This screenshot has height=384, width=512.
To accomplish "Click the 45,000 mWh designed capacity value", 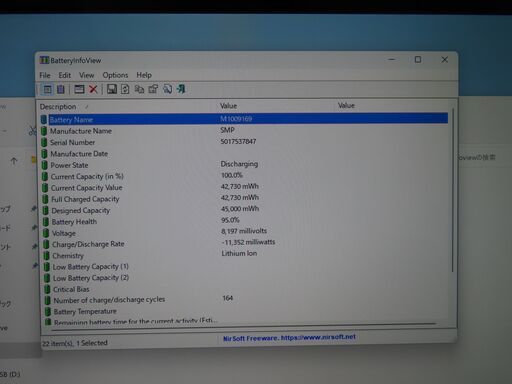I will tap(240, 209).
